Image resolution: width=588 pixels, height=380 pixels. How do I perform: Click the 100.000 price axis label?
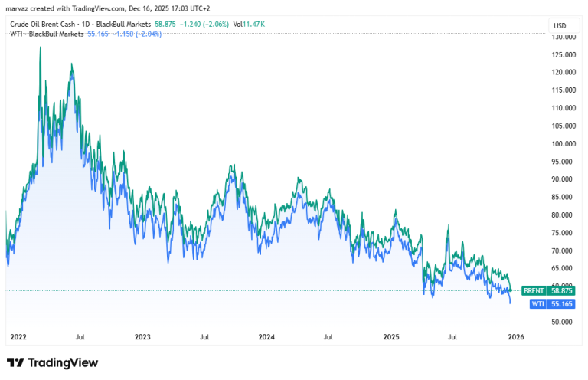tap(563, 144)
